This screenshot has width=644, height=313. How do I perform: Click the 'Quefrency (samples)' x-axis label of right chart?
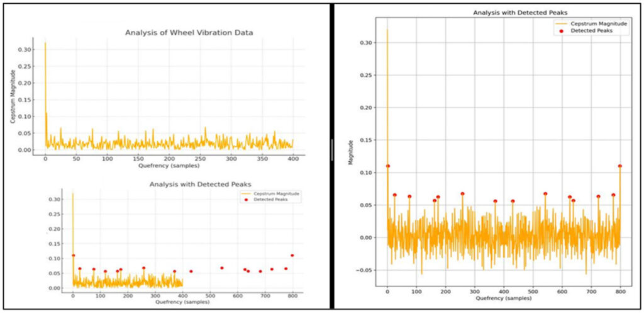pos(504,298)
